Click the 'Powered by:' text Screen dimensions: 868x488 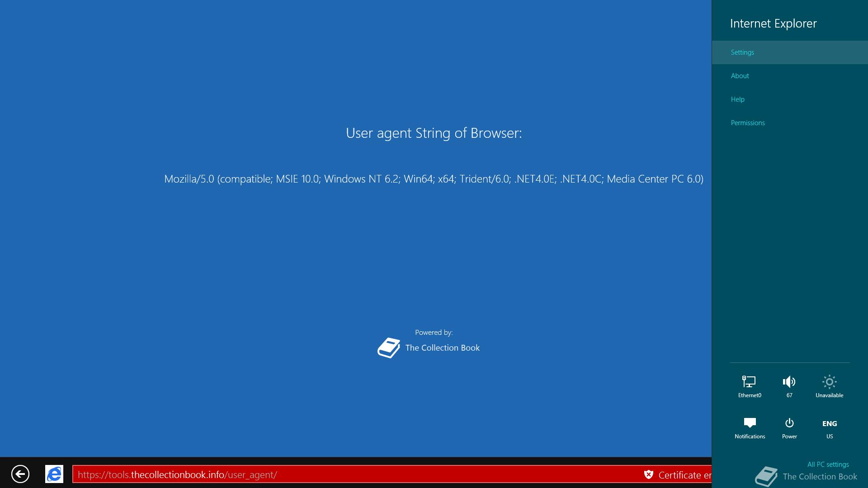pos(434,333)
